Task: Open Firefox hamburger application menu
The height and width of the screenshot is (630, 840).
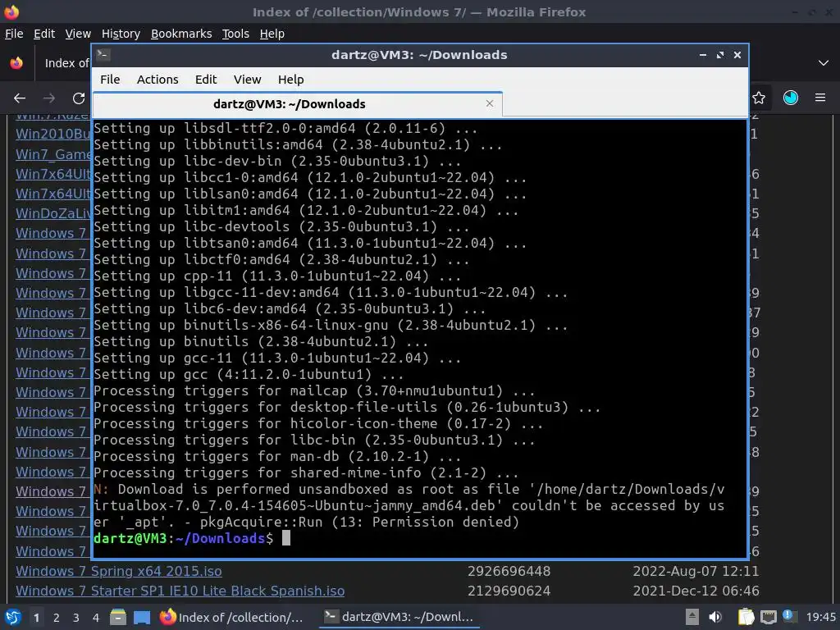Action: click(820, 98)
